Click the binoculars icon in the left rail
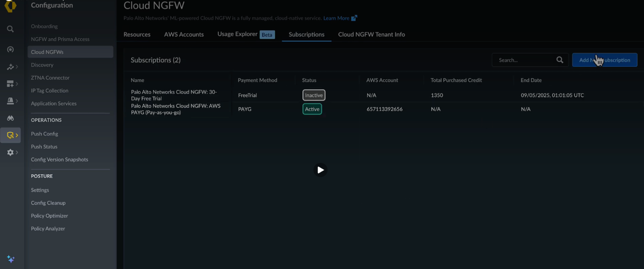Viewport: 644px width, 269px height. click(x=10, y=118)
